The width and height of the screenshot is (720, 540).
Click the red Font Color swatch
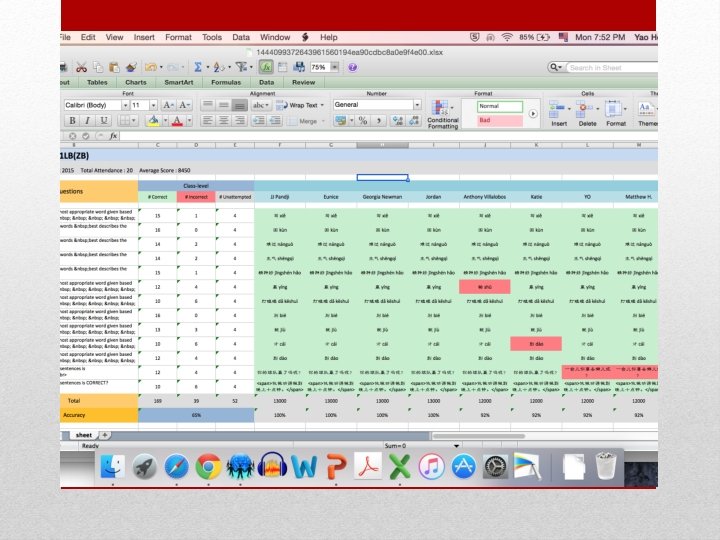177,121
